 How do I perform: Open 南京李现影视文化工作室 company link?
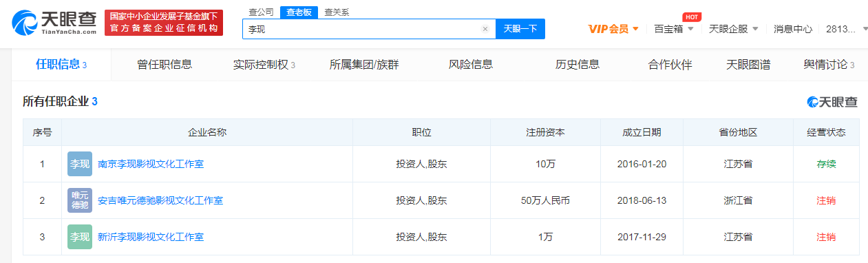(151, 164)
